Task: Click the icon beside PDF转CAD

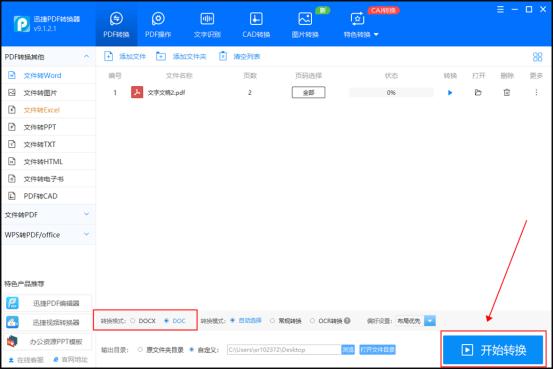Action: pyautogui.click(x=12, y=195)
